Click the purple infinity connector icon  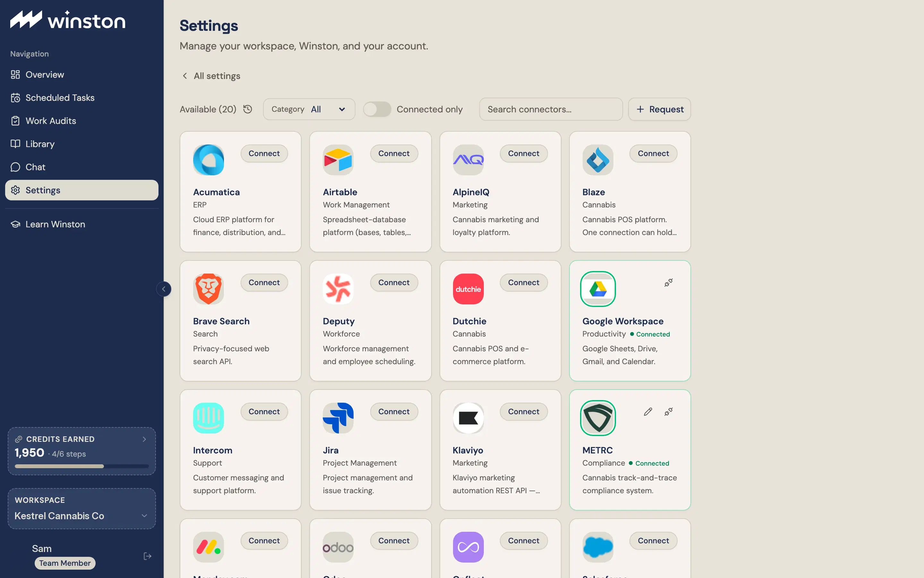[x=468, y=547]
